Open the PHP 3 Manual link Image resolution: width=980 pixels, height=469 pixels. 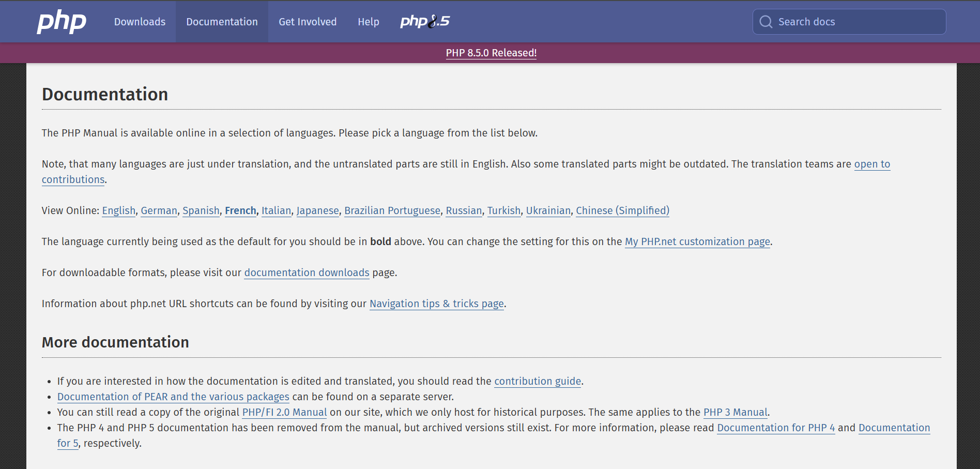tap(736, 412)
